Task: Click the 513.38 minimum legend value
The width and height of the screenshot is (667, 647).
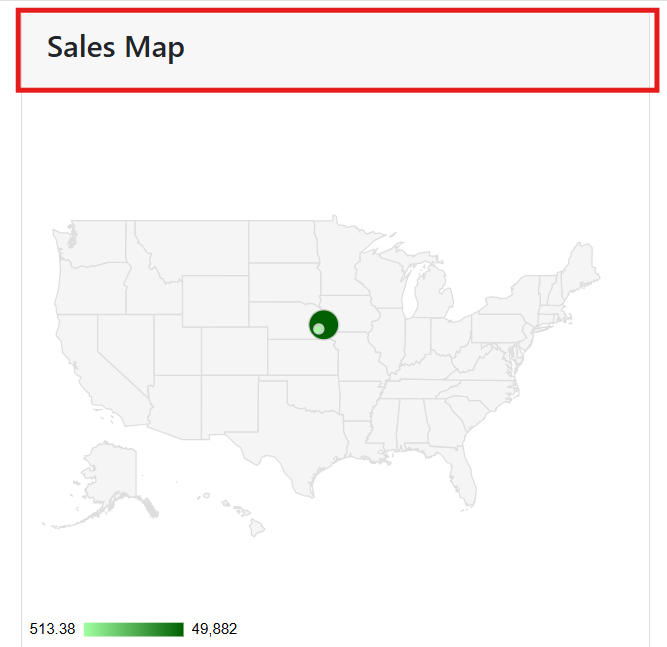Action: click(x=53, y=629)
